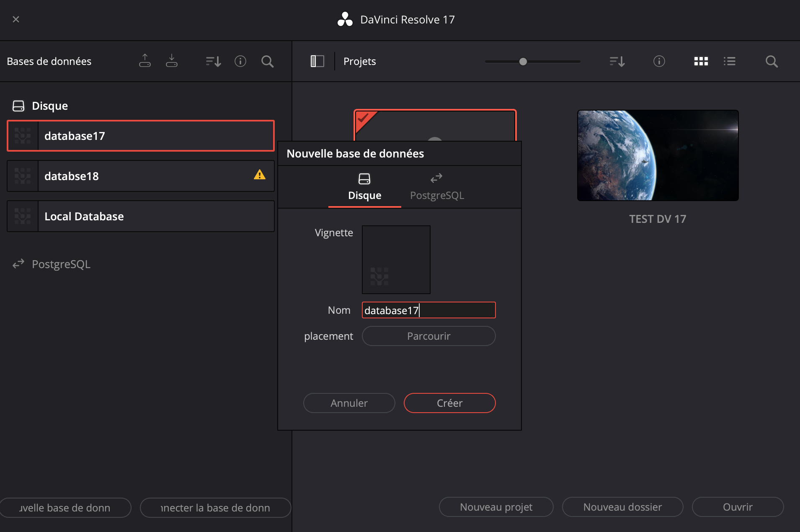Switch to the PostgreSQL tab in the dialog
800x532 pixels.
point(436,186)
